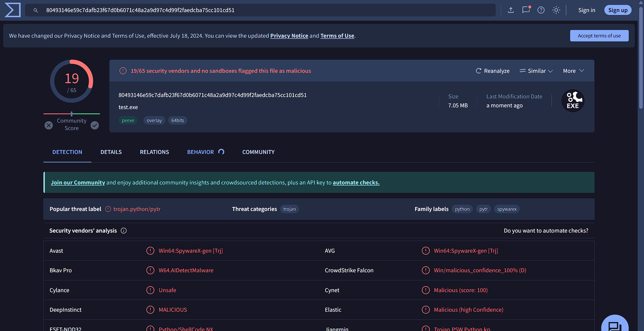Click the Similar icon in the file header
The image size is (644, 331).
pos(523,71)
